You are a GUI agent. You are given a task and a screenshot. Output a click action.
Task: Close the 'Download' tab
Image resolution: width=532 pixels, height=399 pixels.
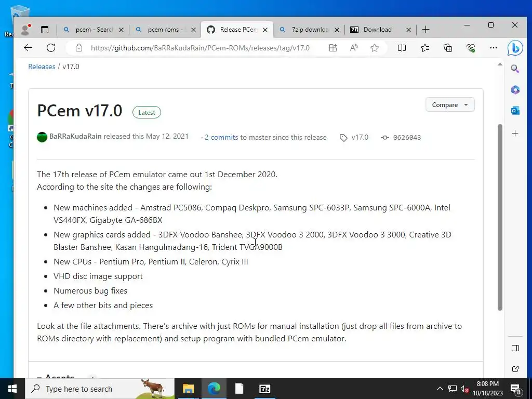tap(408, 30)
